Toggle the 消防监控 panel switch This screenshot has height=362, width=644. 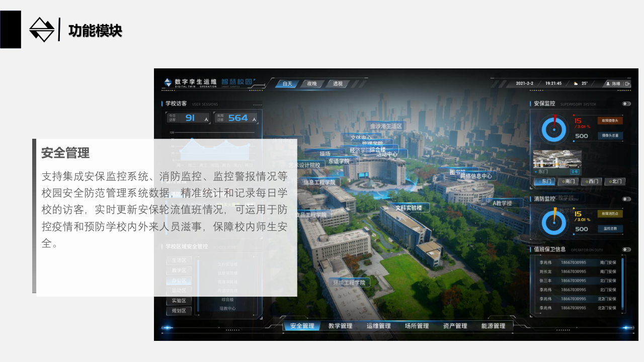pyautogui.click(x=626, y=198)
